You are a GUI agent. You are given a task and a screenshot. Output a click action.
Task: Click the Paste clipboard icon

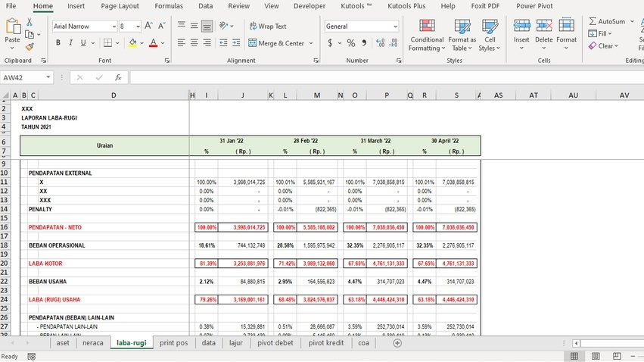coord(12,27)
